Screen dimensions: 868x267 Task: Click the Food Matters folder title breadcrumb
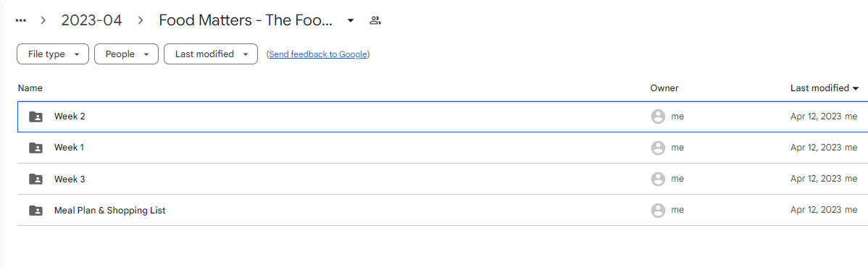pyautogui.click(x=246, y=20)
